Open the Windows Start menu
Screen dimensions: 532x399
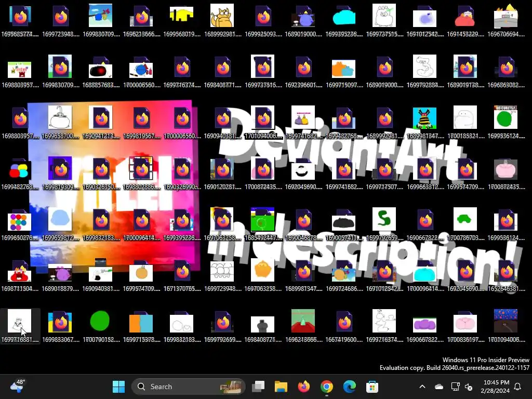[x=119, y=387]
